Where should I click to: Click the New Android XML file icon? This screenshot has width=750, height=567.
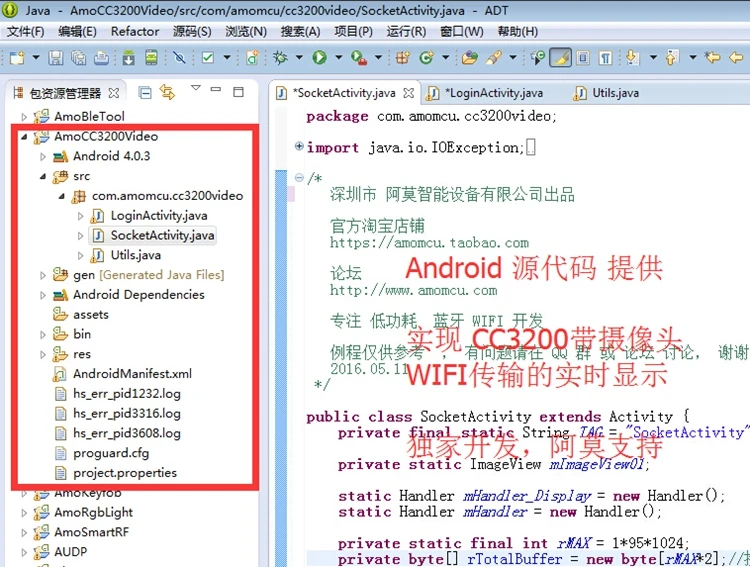pos(252,58)
